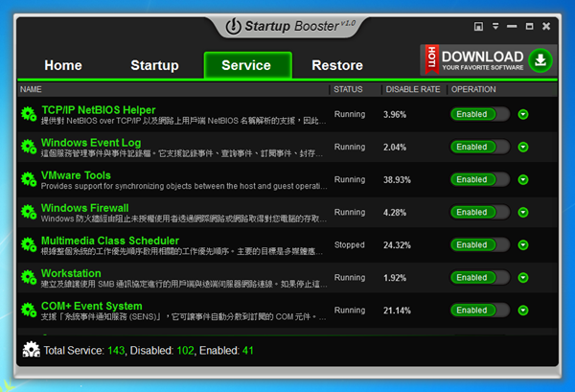Open the title bar menu arrow icon
Screen dimensions: 575x392
click(x=495, y=26)
